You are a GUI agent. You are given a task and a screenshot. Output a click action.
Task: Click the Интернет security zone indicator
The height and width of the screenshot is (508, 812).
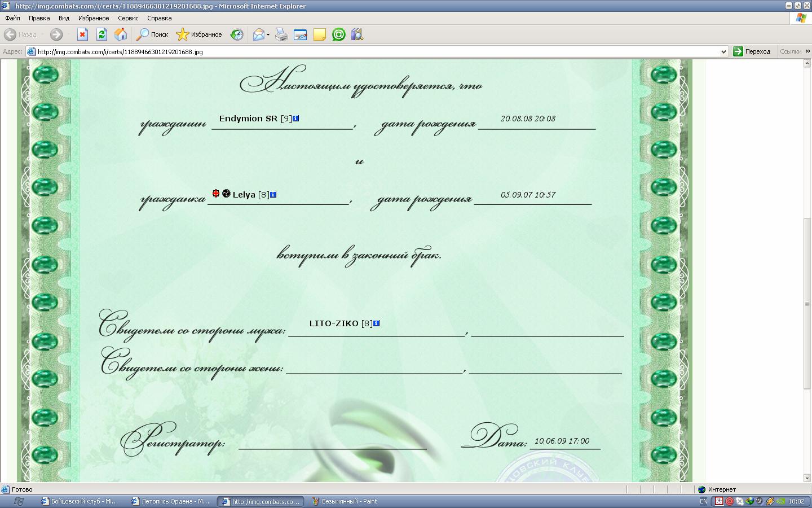pyautogui.click(x=717, y=489)
